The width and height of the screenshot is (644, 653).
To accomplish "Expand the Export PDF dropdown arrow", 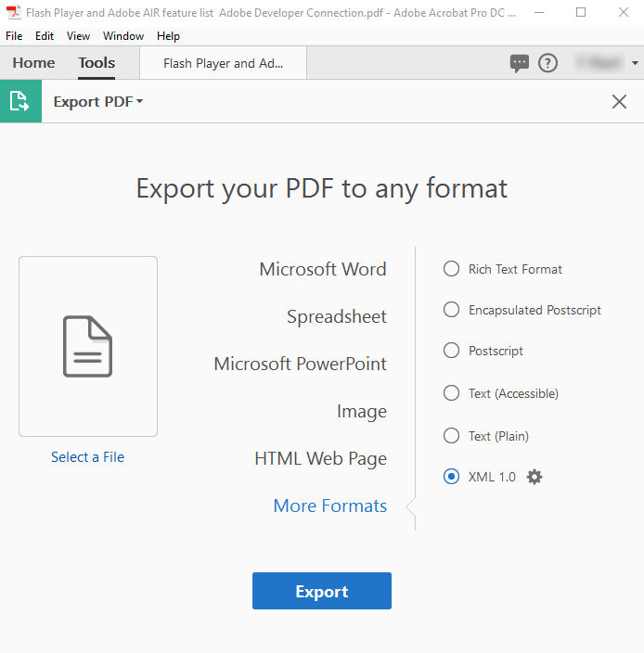I will click(x=139, y=101).
